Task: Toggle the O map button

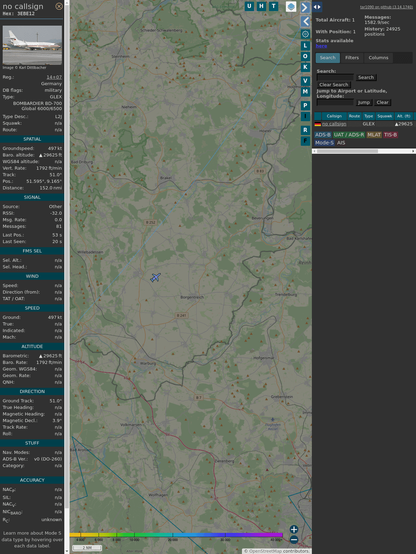Action: click(x=305, y=57)
